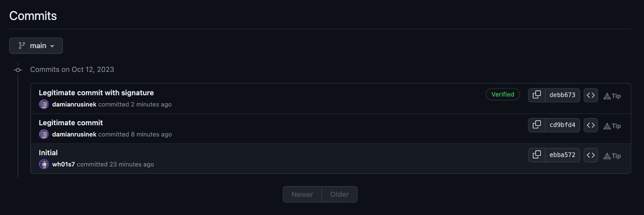Click wh01s7 author name
Viewport: 644px width, 215px height.
click(x=63, y=164)
